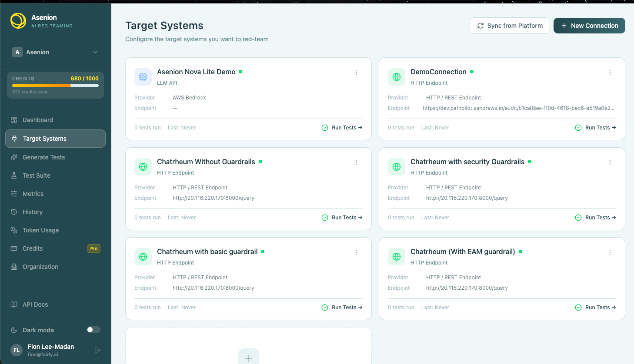
Task: Open Dashboard in sidebar
Action: pos(55,120)
